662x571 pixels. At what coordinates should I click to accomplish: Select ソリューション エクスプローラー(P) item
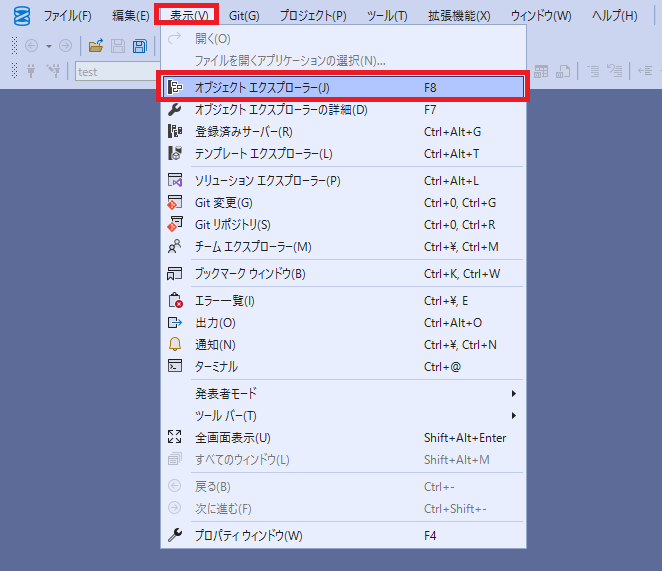(343, 181)
